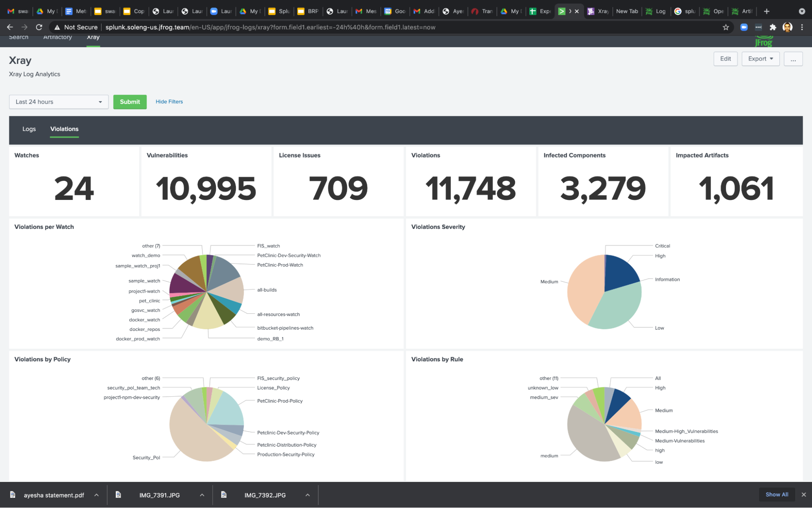Open the Zoom extension icon in the toolbar

(x=744, y=27)
